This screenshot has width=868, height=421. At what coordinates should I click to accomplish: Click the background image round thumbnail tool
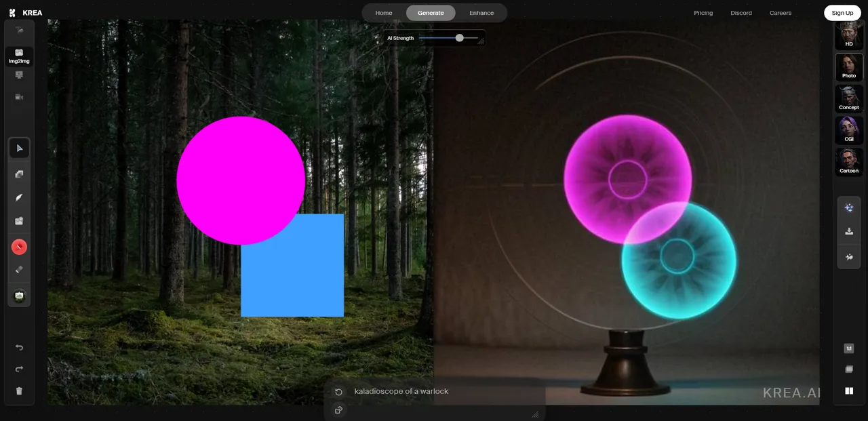click(x=19, y=296)
